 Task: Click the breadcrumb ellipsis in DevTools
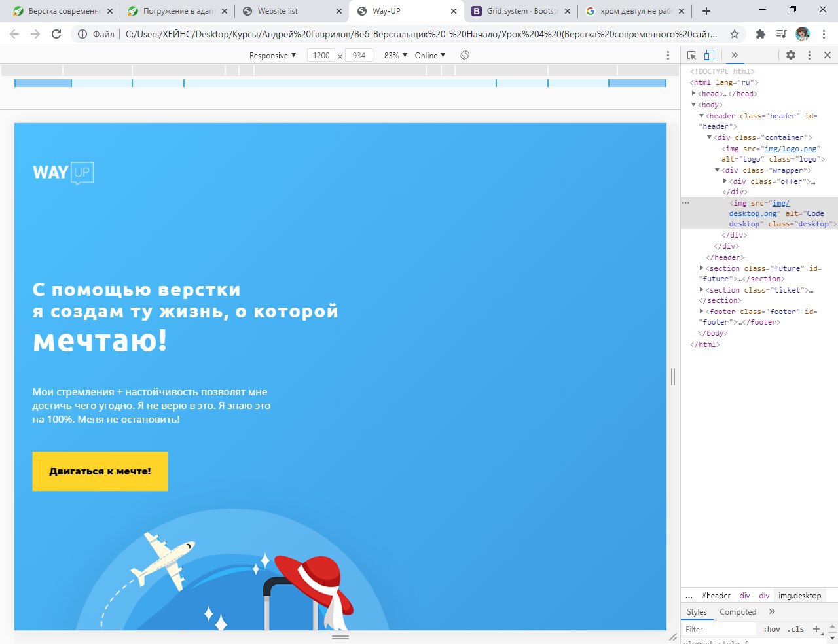coord(689,596)
